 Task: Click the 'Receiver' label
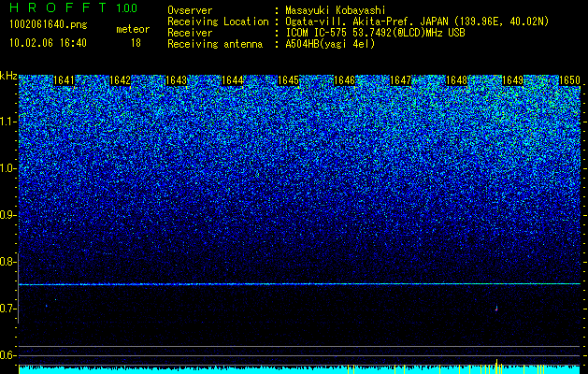click(190, 33)
